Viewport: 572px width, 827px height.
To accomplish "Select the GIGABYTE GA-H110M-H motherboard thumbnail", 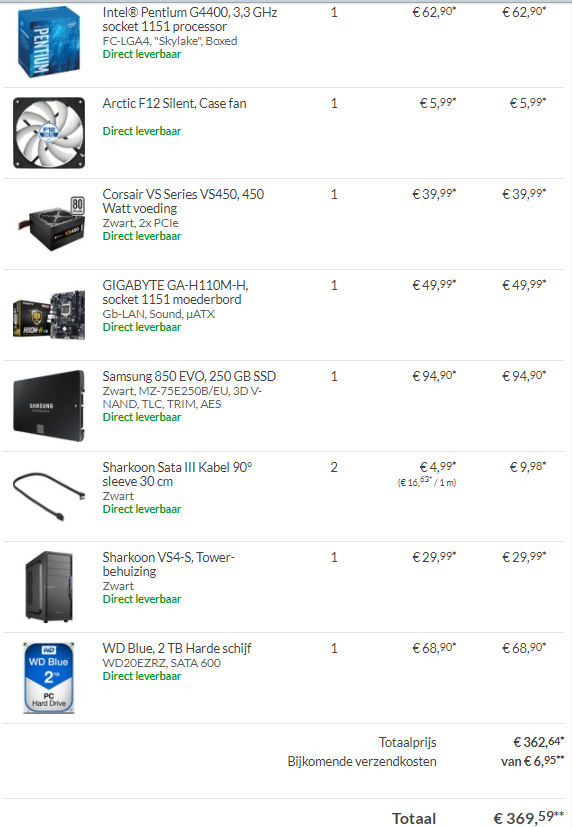I will 49,315.
